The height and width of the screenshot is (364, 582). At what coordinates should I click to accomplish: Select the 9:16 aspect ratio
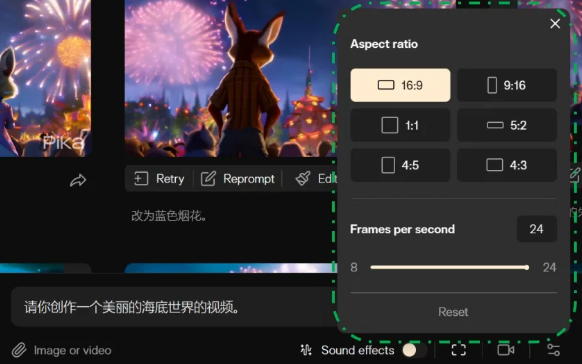point(507,85)
